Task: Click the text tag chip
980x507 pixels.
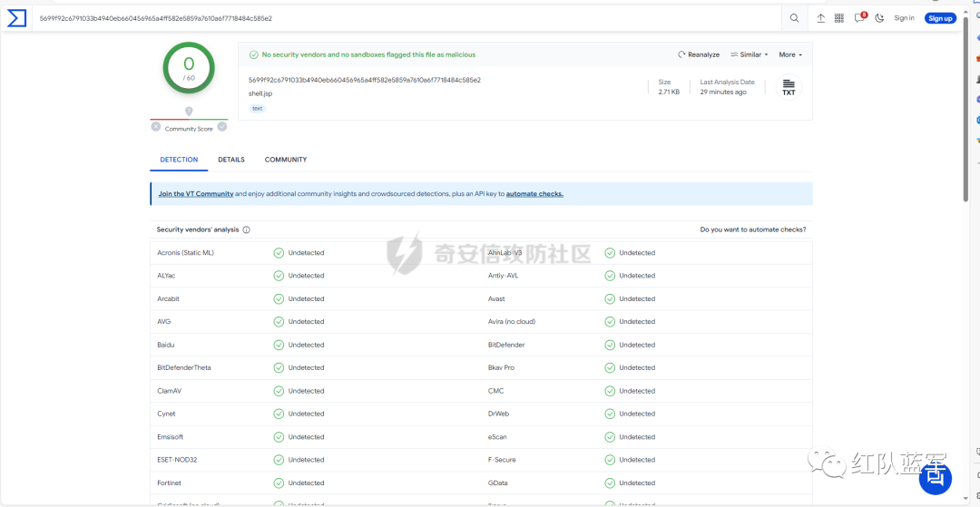Action: [257, 109]
